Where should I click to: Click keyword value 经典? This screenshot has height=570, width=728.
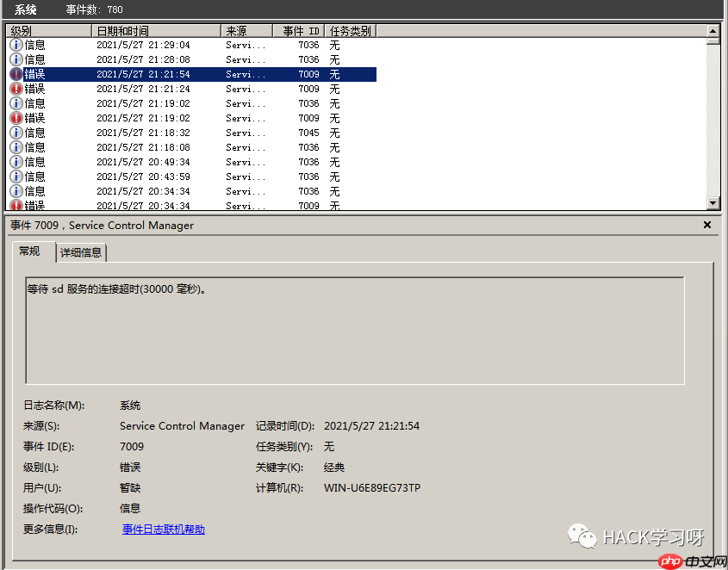point(333,467)
